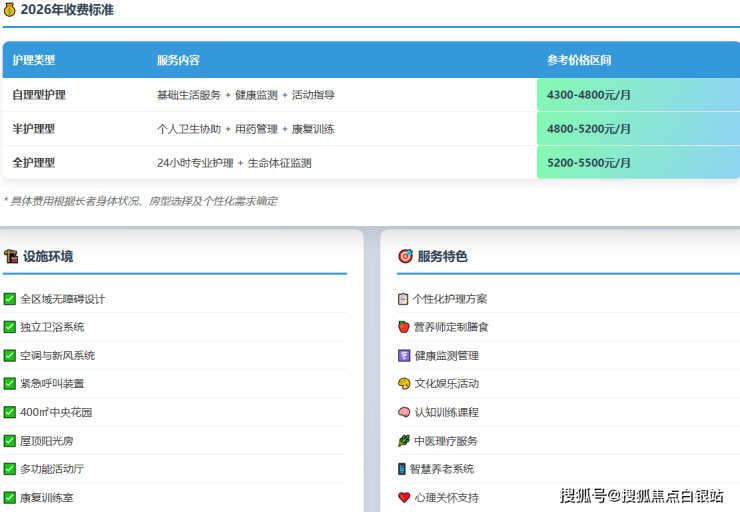Select the 自理型护理 row label

point(39,95)
